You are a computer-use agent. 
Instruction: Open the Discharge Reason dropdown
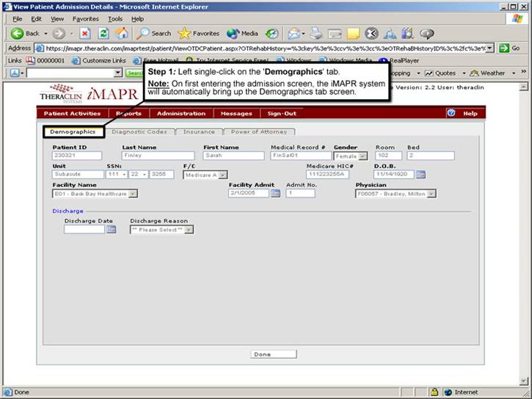click(189, 230)
